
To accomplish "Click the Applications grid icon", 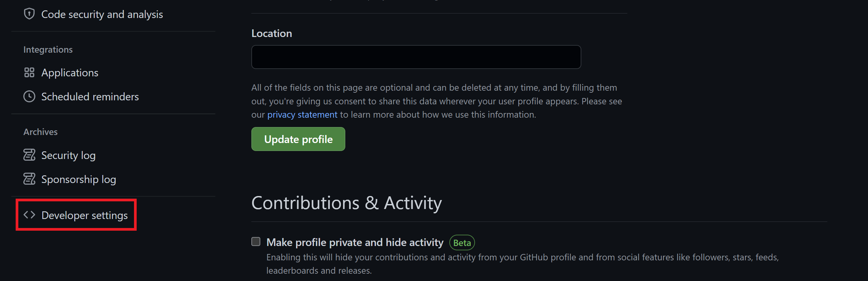I will [x=29, y=72].
